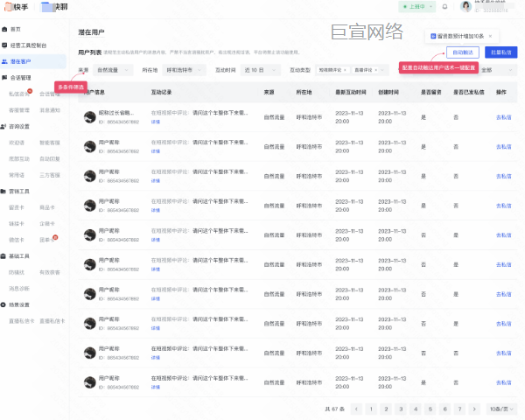
Task: Open the 有效获客 basic tool
Action: pyautogui.click(x=50, y=272)
